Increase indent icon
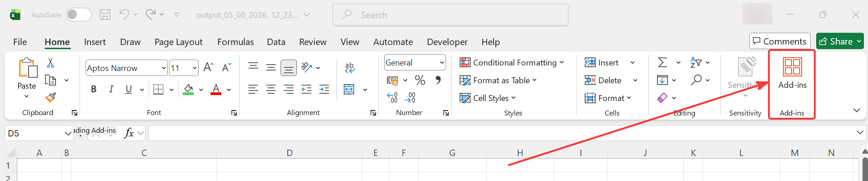This screenshot has width=868, height=181. [324, 90]
